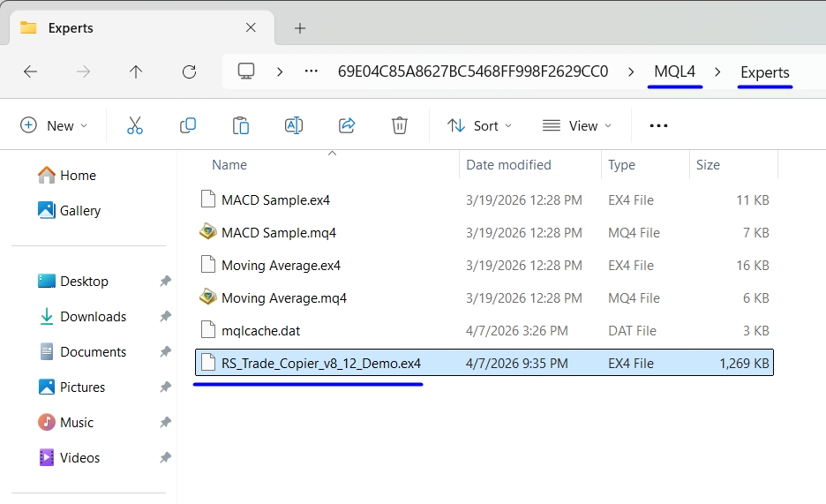This screenshot has height=504, width=826.
Task: Select the MACD Sample.ex4 file
Action: tap(484, 200)
